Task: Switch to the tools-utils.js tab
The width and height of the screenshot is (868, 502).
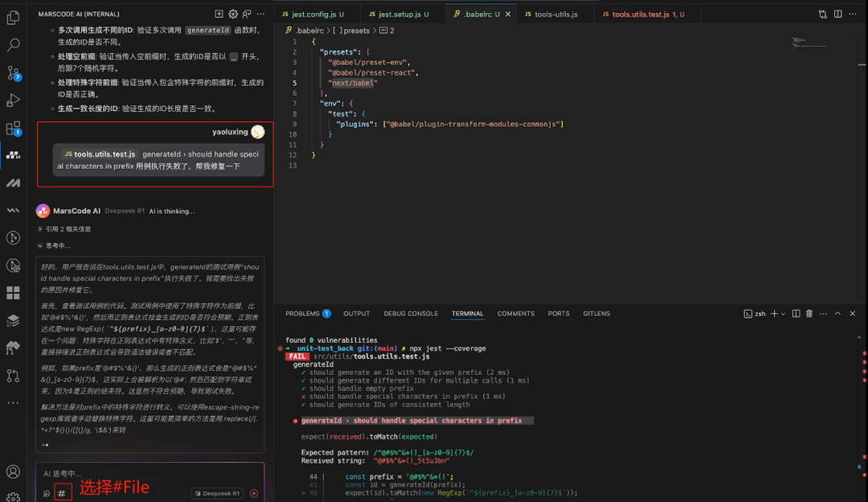Action: pos(555,14)
